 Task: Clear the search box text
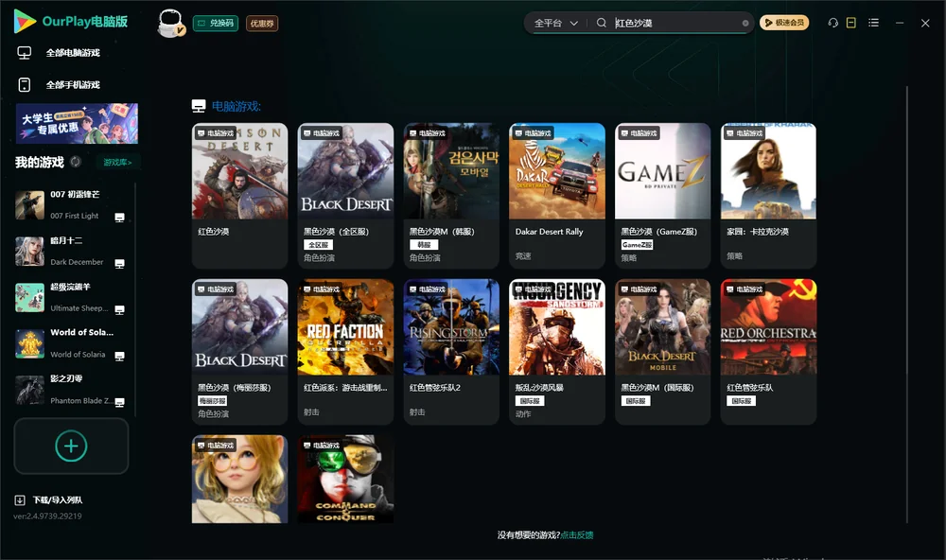[745, 24]
